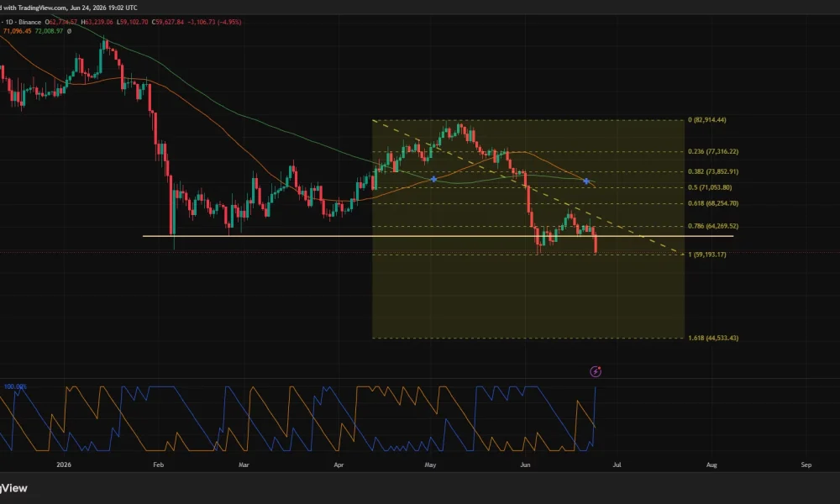Click the blue cross marker near May

click(433, 180)
